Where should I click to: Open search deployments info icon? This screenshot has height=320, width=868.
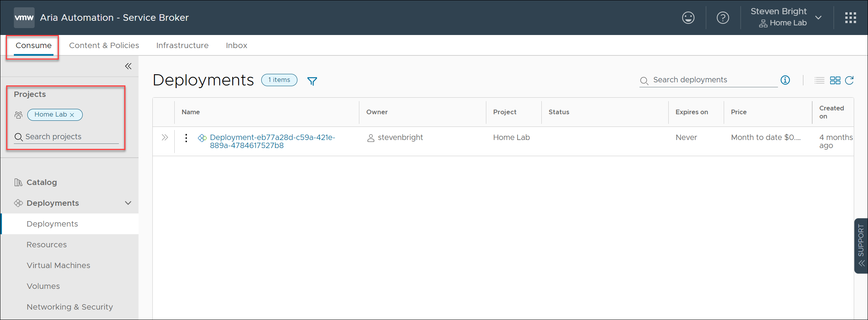pyautogui.click(x=785, y=80)
